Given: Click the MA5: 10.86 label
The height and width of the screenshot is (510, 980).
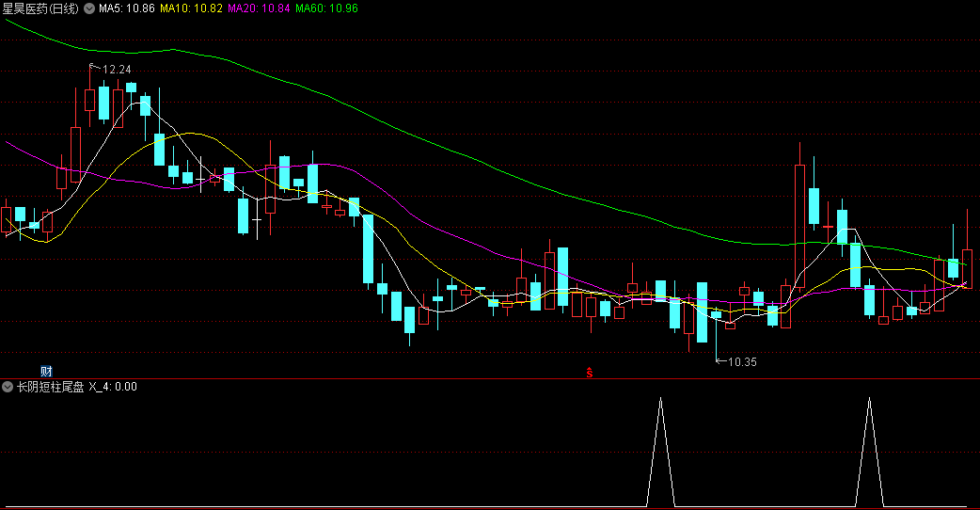Looking at the screenshot, I should 127,8.
